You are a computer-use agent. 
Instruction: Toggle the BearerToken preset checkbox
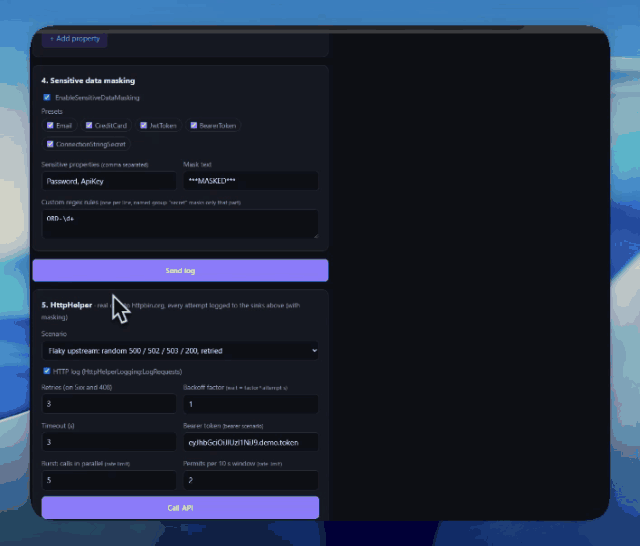point(194,125)
